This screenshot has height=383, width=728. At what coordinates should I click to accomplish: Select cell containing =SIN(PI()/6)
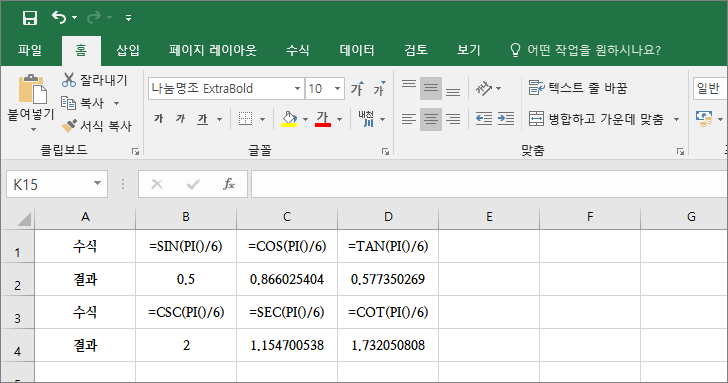click(186, 246)
